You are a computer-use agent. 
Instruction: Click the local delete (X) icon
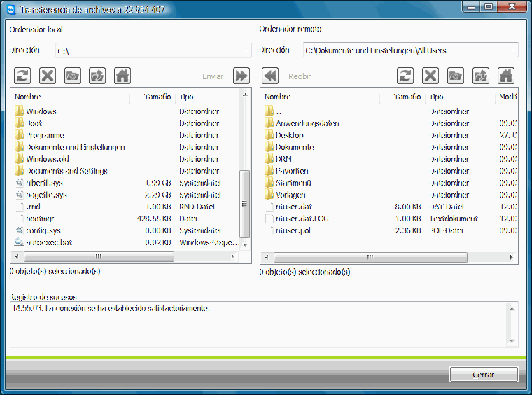tap(48, 76)
